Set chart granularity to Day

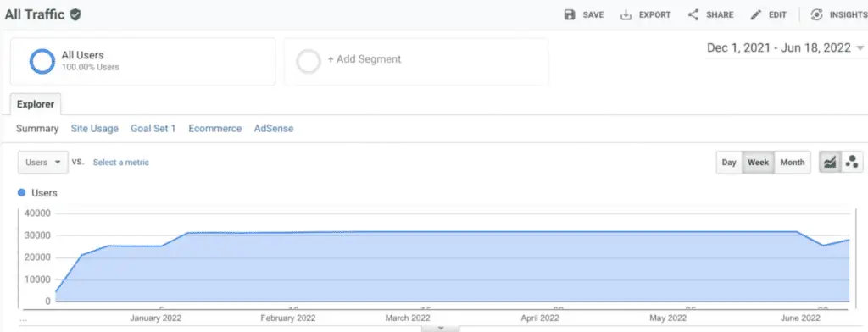[x=729, y=163]
